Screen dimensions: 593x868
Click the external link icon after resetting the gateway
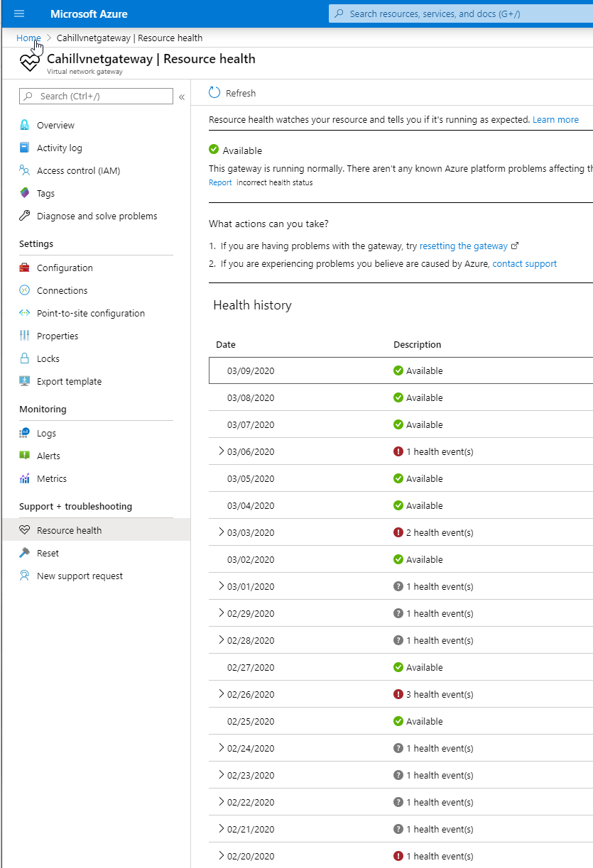coord(515,246)
